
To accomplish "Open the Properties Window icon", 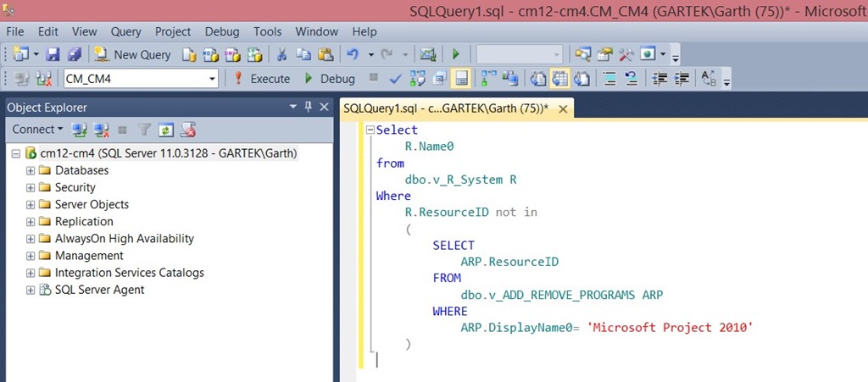I will click(x=605, y=54).
